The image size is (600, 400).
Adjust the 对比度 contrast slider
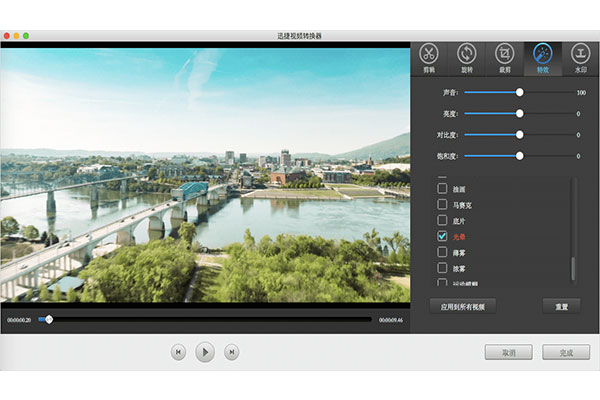tap(520, 135)
